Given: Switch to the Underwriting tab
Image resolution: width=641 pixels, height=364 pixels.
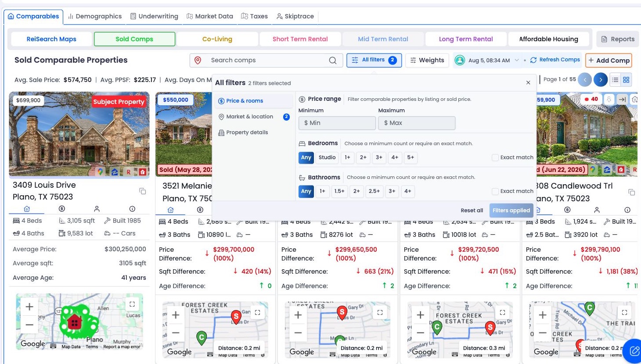Looking at the screenshot, I should click(155, 16).
